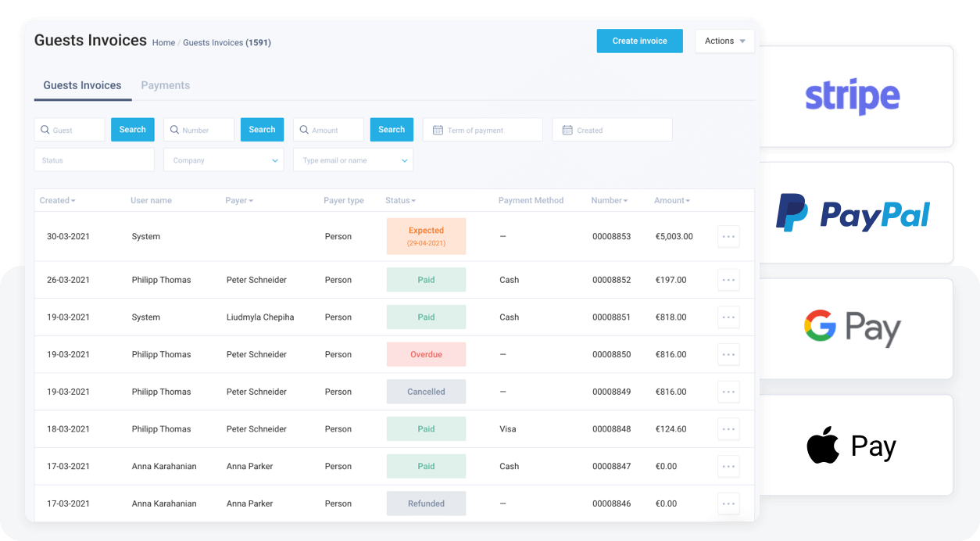Go to Home breadcrumb link
The height and width of the screenshot is (541, 980).
(163, 43)
